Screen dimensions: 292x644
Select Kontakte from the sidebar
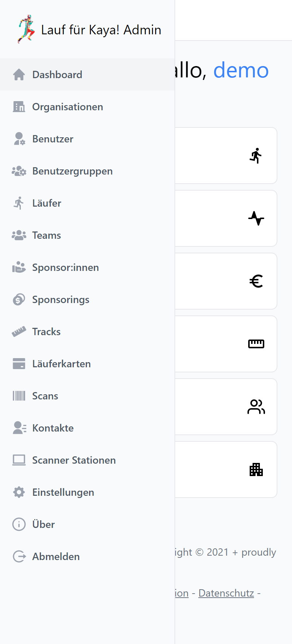[53, 428]
